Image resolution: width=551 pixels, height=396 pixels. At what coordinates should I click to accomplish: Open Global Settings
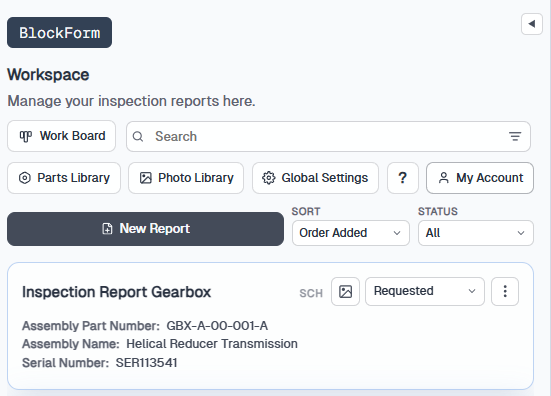coord(315,178)
